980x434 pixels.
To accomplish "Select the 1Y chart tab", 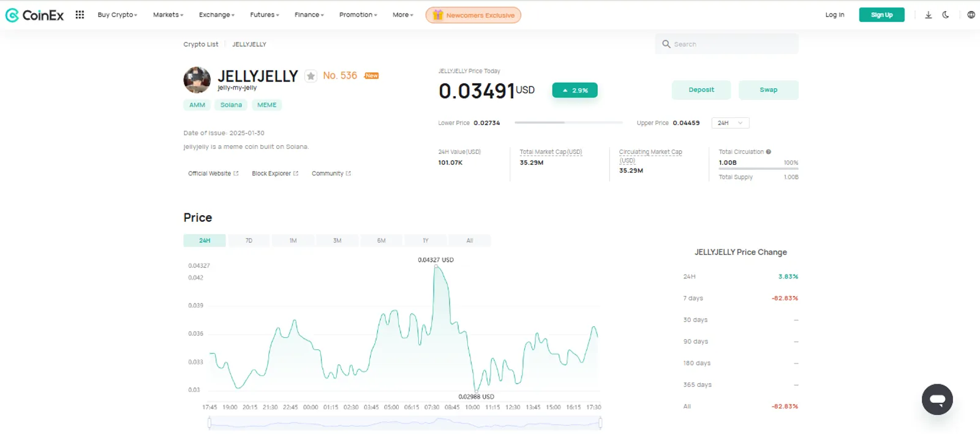I will [425, 240].
